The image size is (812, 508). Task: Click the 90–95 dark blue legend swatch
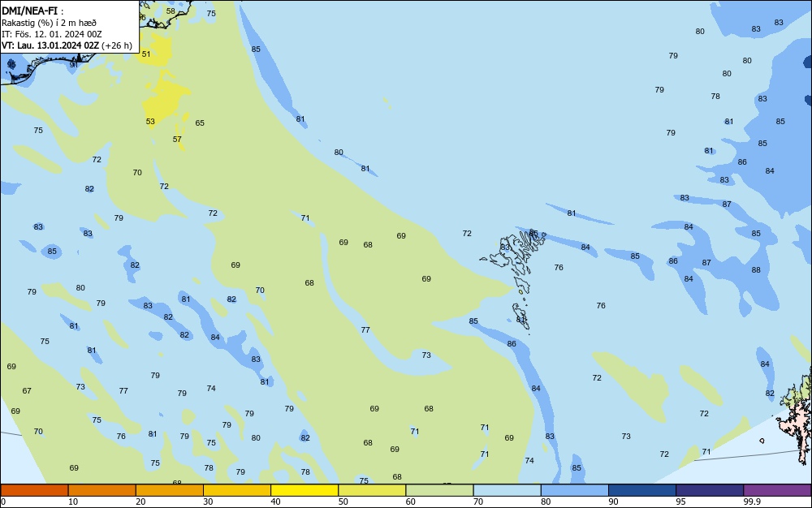click(x=642, y=490)
